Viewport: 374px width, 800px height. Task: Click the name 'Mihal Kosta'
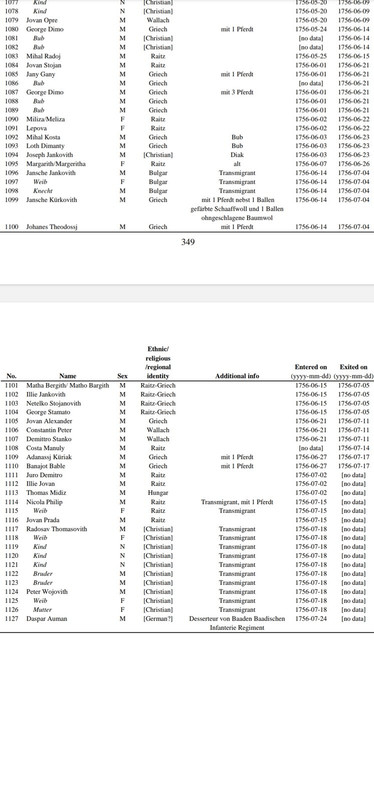click(x=43, y=137)
